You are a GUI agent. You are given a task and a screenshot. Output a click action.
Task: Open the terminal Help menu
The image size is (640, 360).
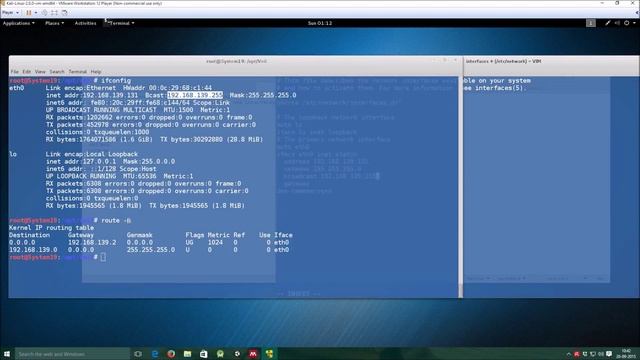pos(96,71)
